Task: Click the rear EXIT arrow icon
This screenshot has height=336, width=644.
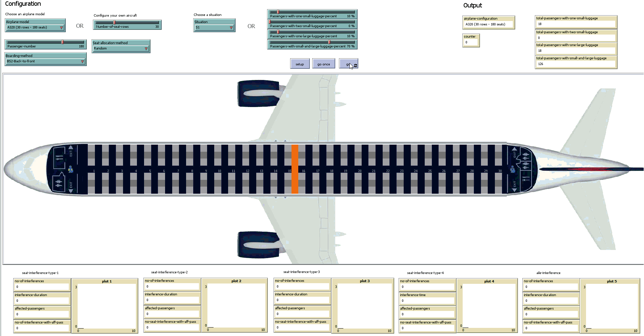Action: tap(515, 149)
